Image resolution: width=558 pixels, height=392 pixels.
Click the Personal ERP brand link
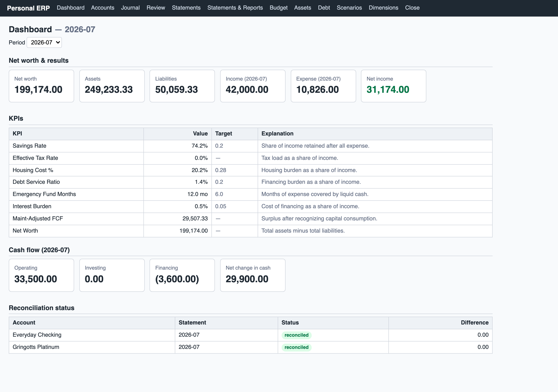[28, 8]
